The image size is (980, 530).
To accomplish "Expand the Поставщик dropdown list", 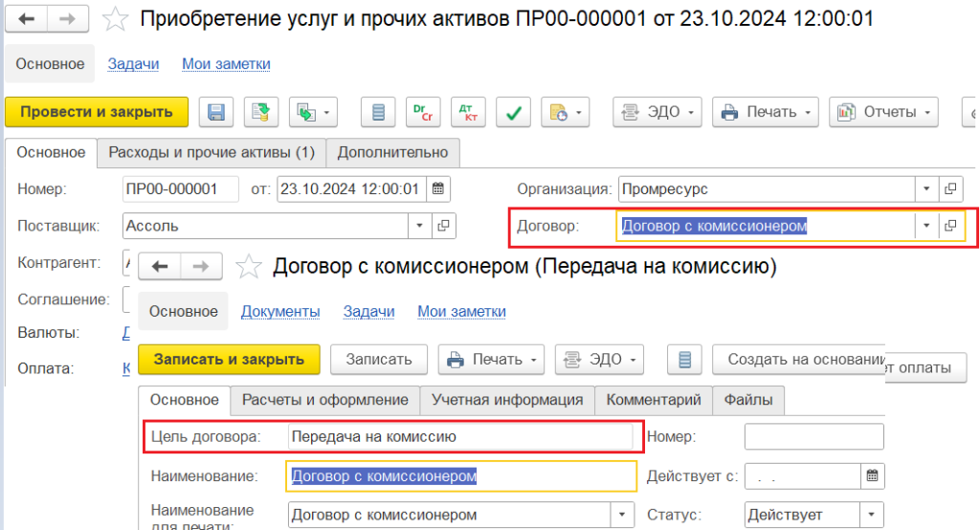I will [x=419, y=226].
